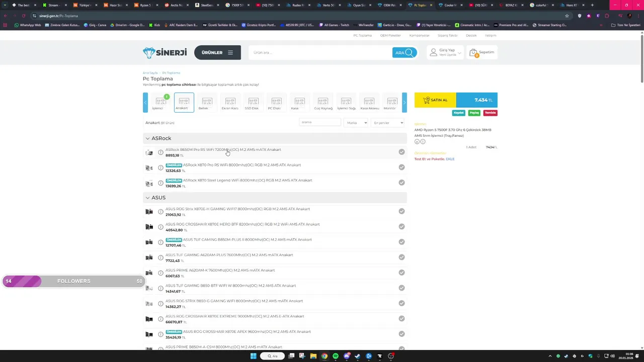
Task: Click the Giriş Yap user icon
Action: click(x=433, y=52)
